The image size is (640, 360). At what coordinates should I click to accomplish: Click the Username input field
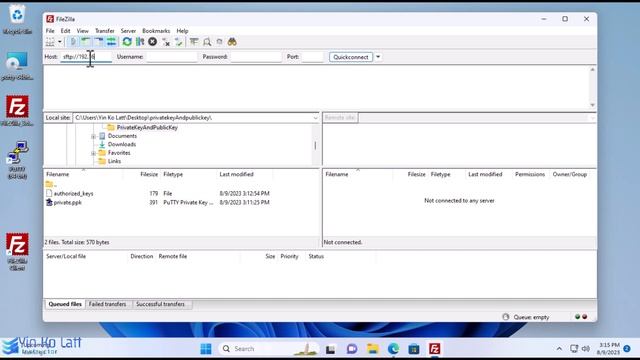(x=171, y=57)
